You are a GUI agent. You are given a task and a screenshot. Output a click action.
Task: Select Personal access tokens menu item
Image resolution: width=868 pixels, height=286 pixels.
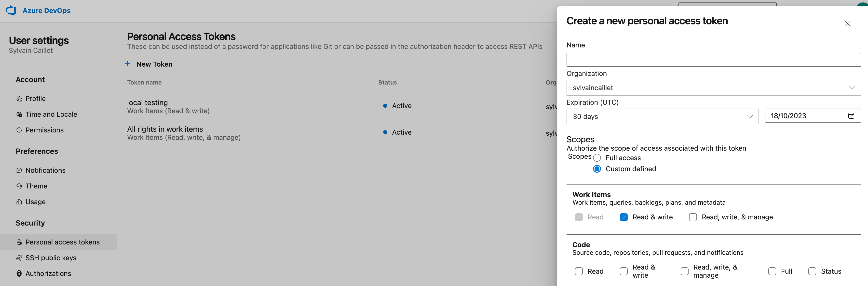coord(59,242)
